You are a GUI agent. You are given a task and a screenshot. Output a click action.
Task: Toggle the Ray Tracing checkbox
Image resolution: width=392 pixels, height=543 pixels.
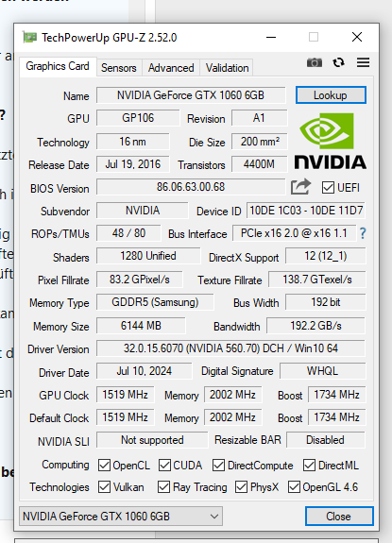(163, 487)
